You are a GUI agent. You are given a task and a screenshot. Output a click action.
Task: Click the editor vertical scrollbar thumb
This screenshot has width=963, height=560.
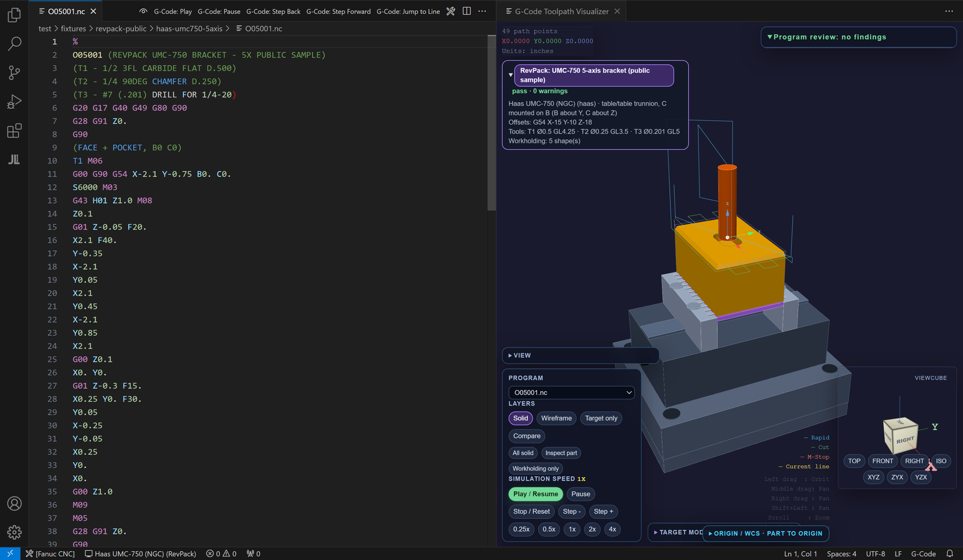[491, 123]
